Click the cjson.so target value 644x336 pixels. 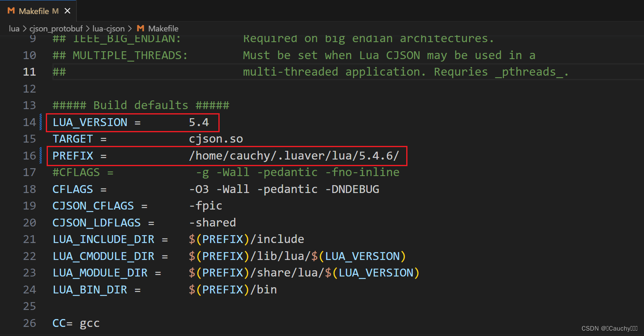click(216, 139)
